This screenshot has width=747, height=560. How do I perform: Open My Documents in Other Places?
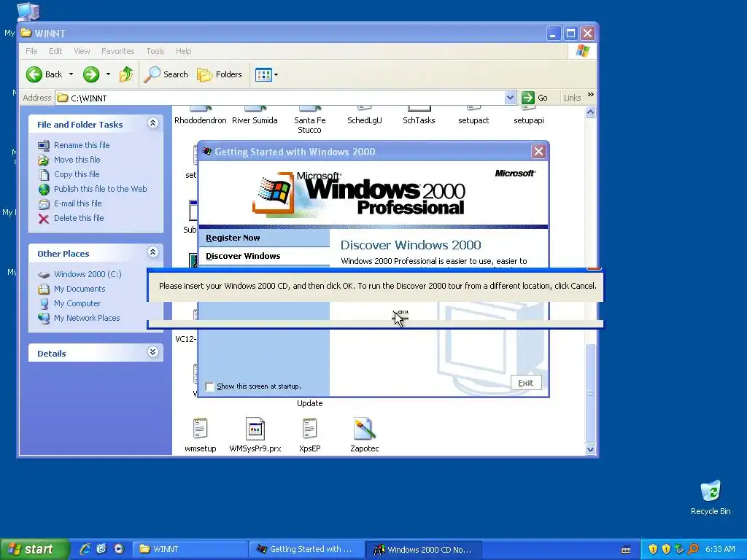click(x=80, y=289)
